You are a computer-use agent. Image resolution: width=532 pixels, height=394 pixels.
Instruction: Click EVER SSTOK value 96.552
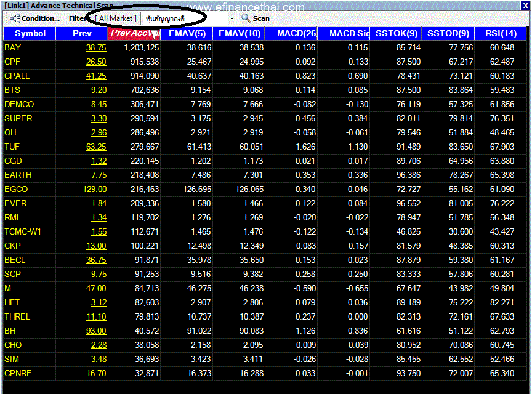(x=408, y=204)
